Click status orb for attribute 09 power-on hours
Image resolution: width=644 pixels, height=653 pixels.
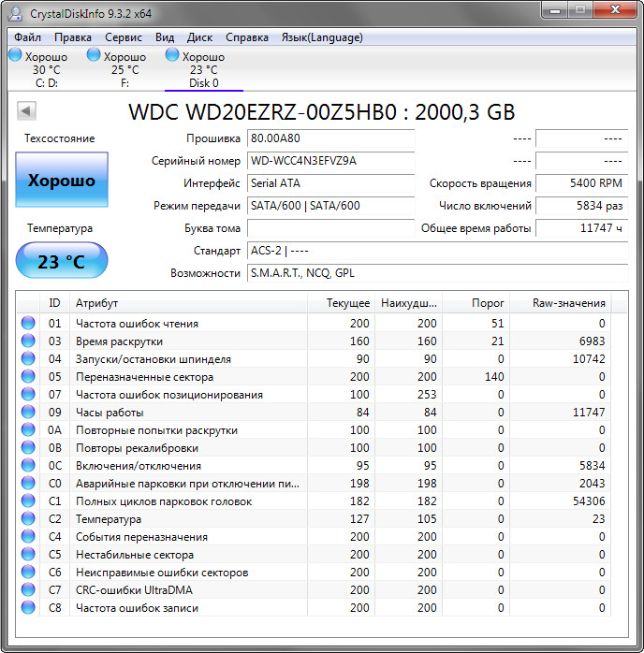(28, 412)
